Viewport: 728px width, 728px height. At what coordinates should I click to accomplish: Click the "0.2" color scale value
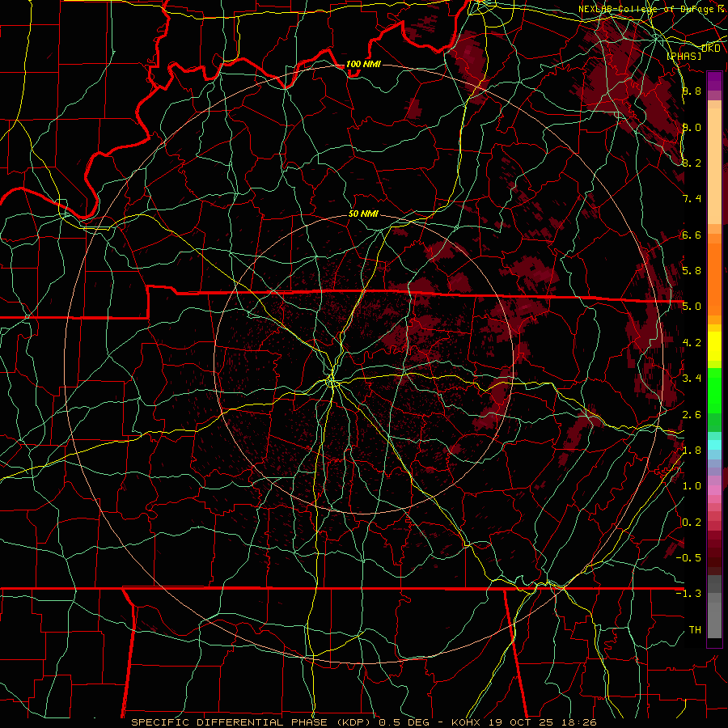(x=692, y=523)
